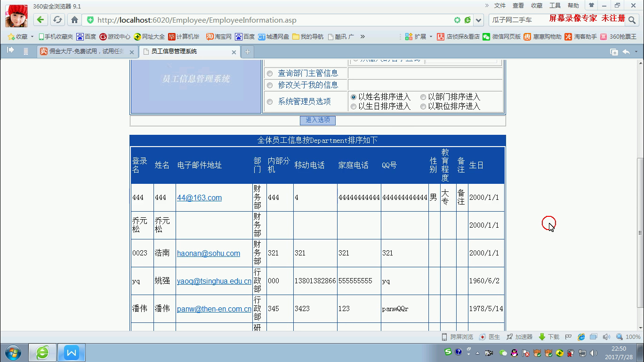Image resolution: width=644 pixels, height=362 pixels.
Task: Click the 跨屏浏览 status bar icon
Action: tap(457, 337)
